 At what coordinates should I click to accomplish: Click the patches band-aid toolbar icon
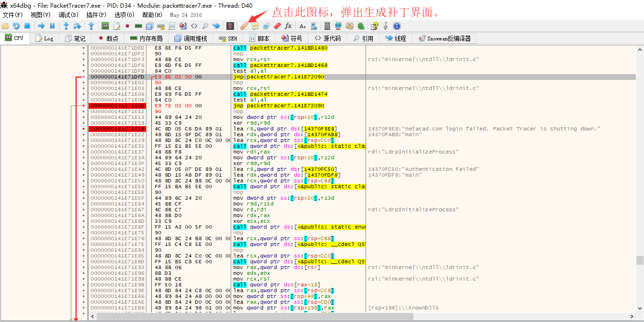click(x=244, y=26)
